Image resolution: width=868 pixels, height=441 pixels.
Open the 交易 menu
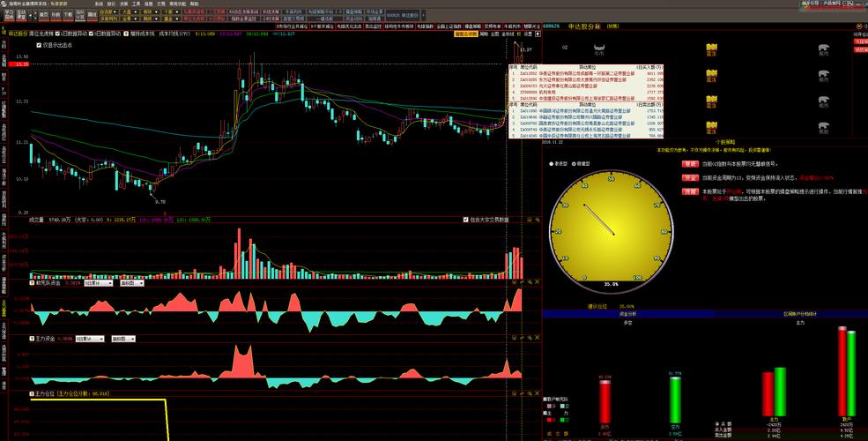coord(160,4)
